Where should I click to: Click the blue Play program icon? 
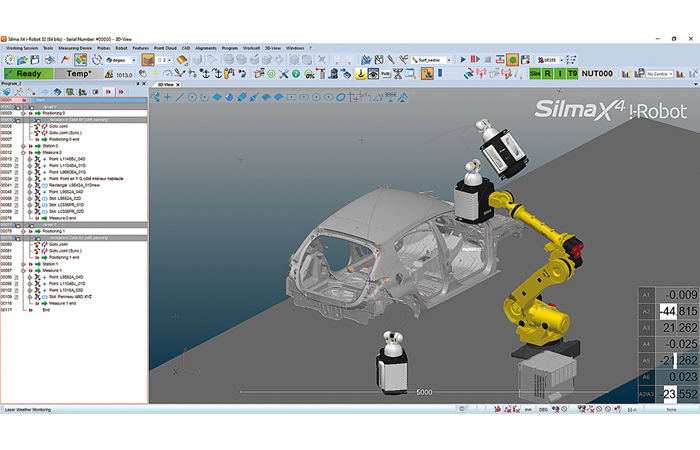[463, 59]
